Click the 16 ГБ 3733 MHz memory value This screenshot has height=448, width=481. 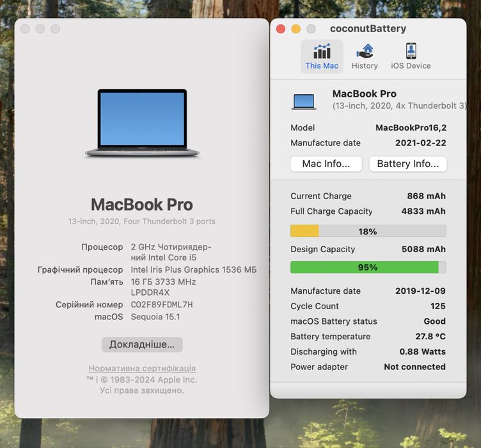(x=163, y=282)
